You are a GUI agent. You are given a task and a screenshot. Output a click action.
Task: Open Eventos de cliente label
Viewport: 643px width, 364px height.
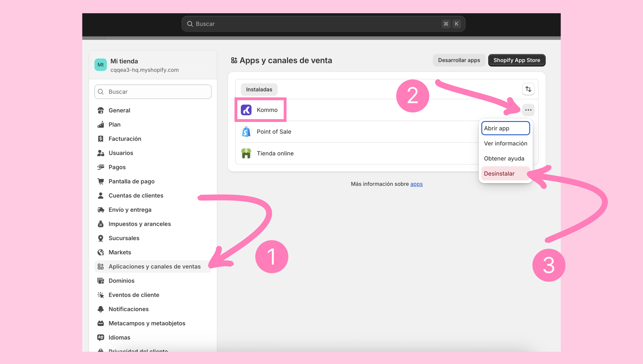point(134,295)
